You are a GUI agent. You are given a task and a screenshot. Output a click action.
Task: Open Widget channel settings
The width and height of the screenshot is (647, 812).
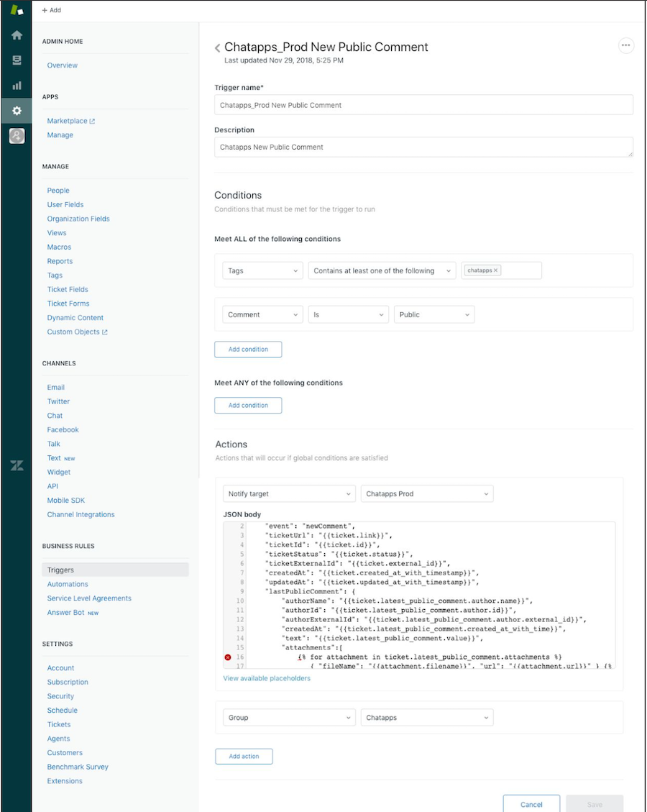coord(58,473)
